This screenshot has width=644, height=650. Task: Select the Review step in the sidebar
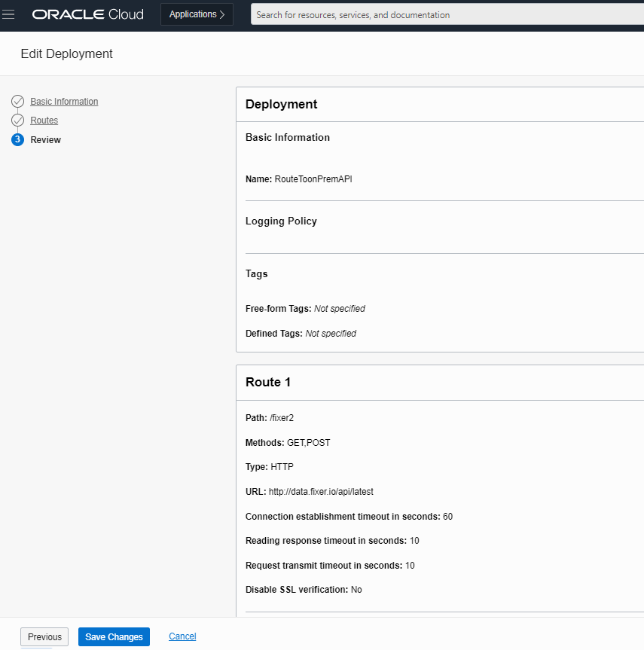tap(45, 139)
